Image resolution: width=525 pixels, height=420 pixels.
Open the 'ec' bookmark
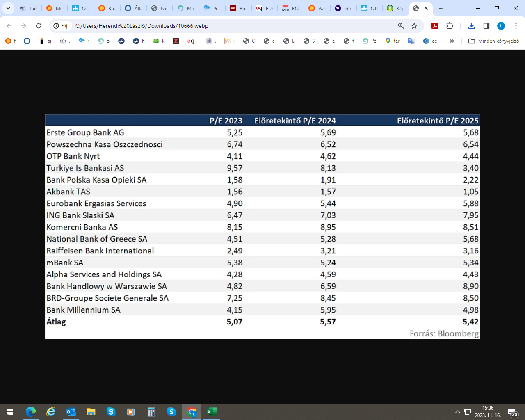coord(430,41)
